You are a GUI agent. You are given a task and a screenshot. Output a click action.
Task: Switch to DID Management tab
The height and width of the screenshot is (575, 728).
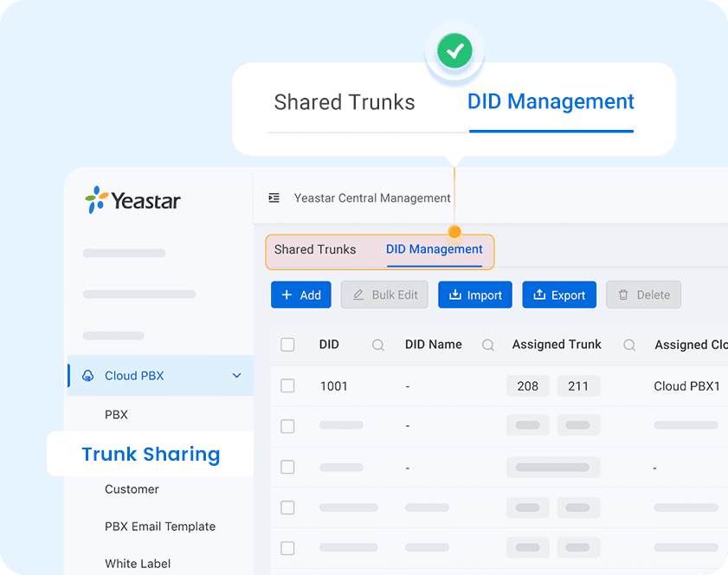[434, 249]
